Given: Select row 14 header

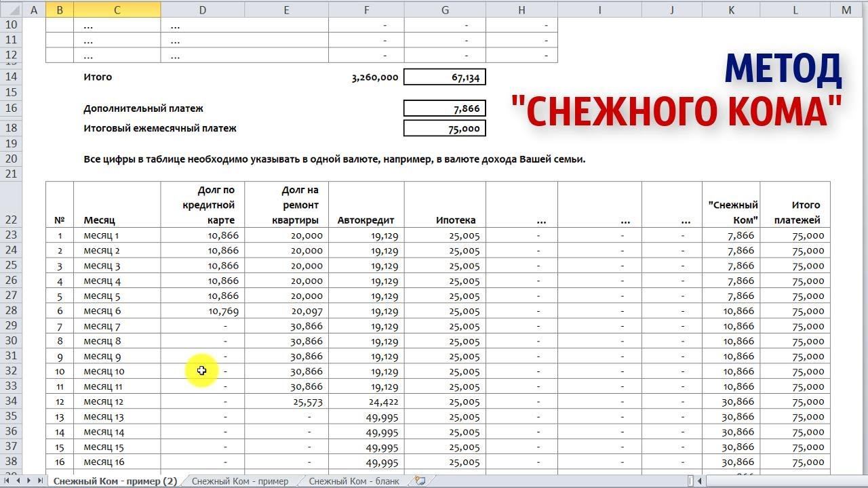Looking at the screenshot, I should pyautogui.click(x=11, y=77).
